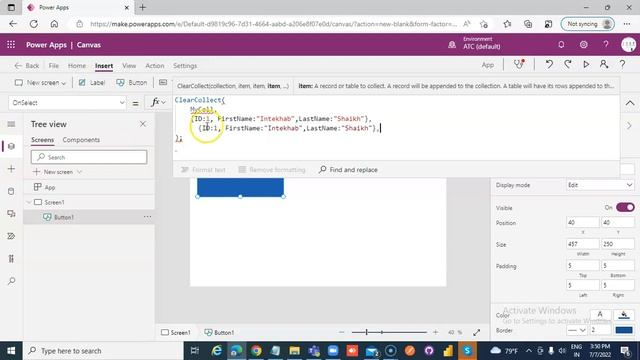
Task: Open the user account avatar
Action: click(629, 44)
